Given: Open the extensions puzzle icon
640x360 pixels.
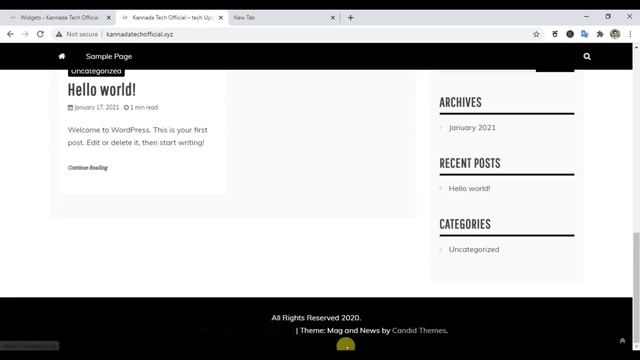Looking at the screenshot, I should (x=600, y=34).
